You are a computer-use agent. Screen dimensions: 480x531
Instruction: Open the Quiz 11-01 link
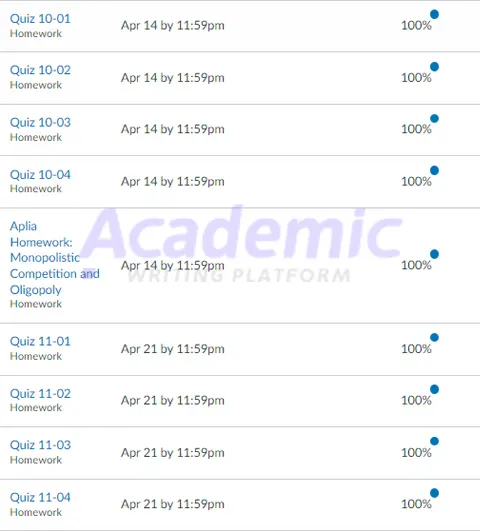(x=40, y=341)
